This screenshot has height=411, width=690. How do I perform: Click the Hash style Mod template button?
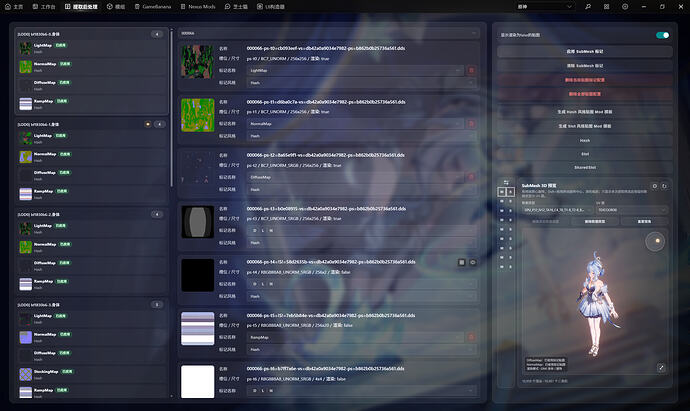tap(585, 112)
